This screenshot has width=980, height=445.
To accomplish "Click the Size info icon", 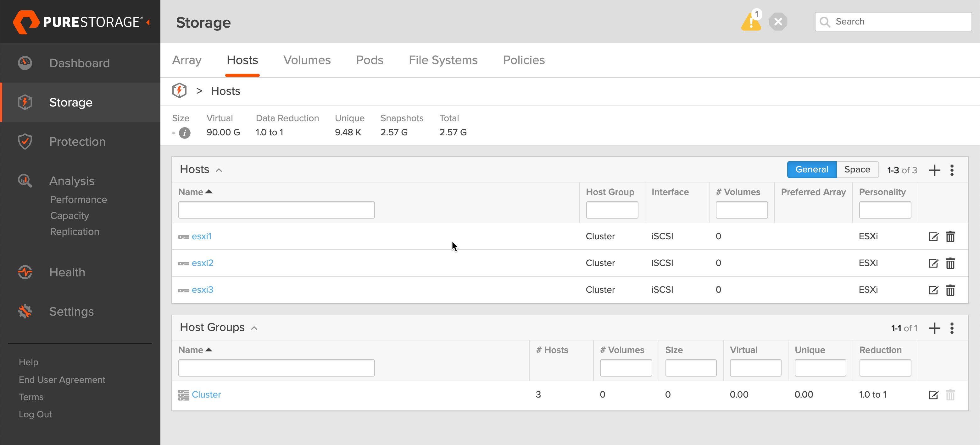I will tap(185, 133).
